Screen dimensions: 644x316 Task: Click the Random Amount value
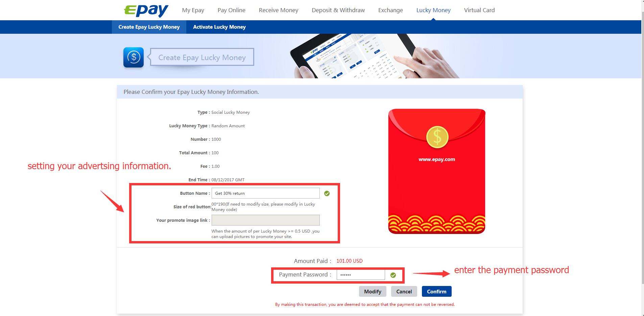coord(228,126)
